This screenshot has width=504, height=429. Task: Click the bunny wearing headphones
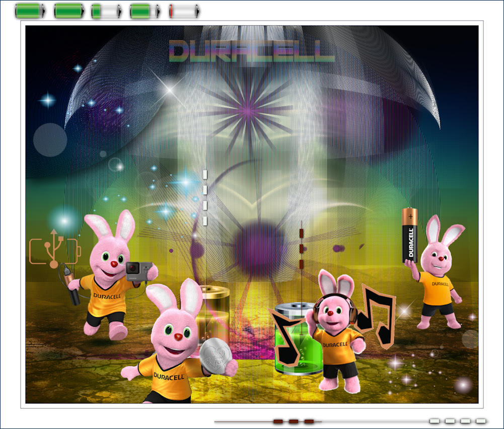(x=337, y=331)
